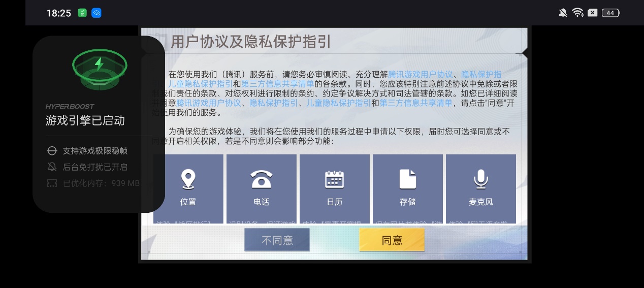The height and width of the screenshot is (288, 644).
Task: Tap the green app notification icon
Action: [x=82, y=13]
